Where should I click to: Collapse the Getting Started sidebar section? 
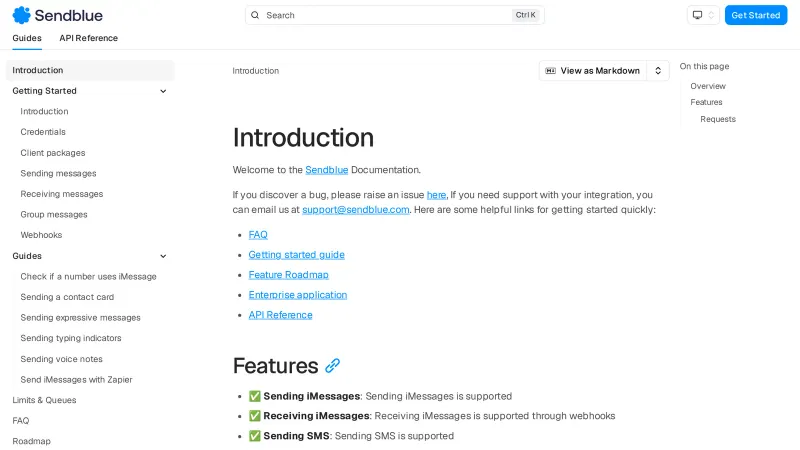pyautogui.click(x=163, y=91)
